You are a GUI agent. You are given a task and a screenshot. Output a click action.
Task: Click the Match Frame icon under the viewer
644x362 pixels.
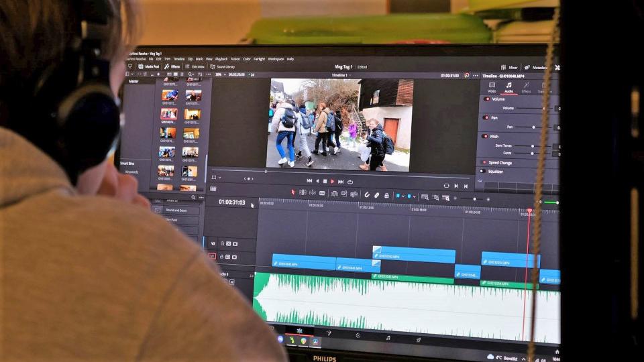[x=447, y=186]
